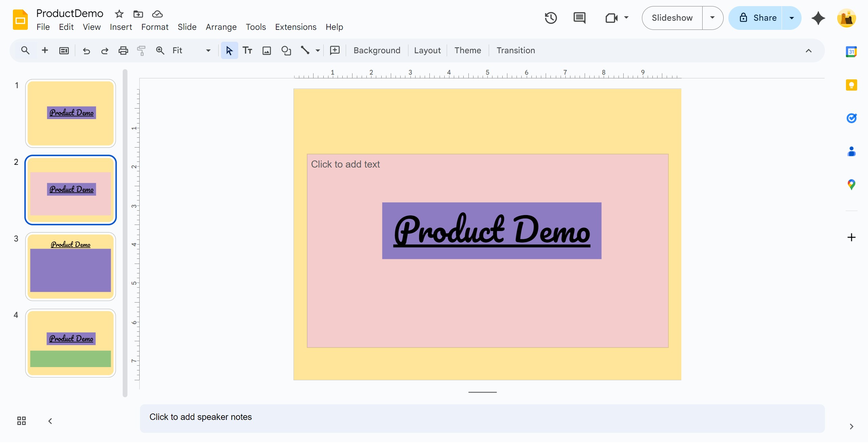Select slide 4 thumbnail

tap(70, 343)
